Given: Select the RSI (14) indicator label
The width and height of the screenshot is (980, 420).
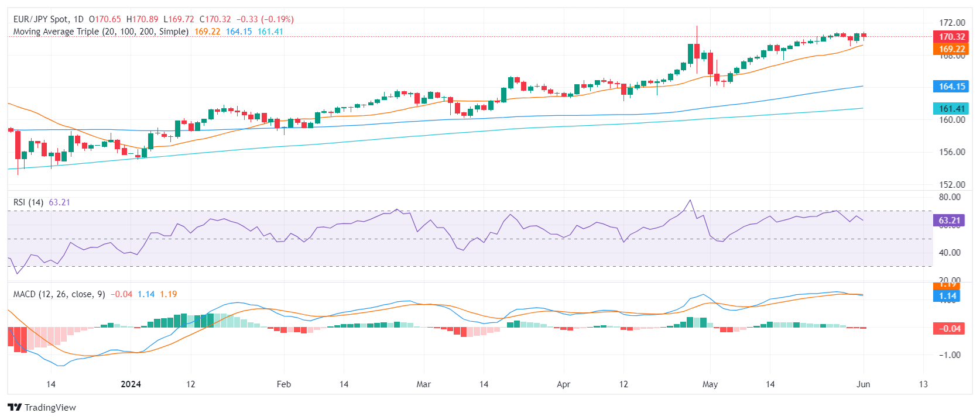Looking at the screenshot, I should click(x=28, y=202).
